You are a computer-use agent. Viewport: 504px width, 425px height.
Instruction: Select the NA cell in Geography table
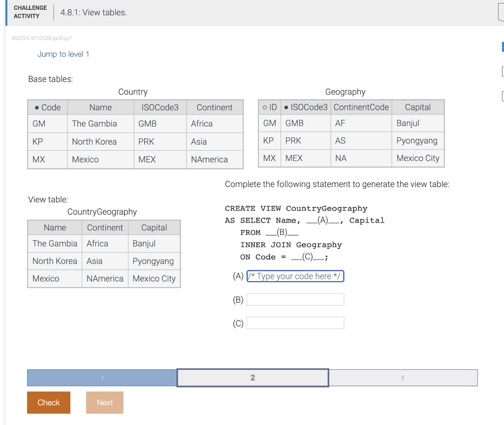361,158
